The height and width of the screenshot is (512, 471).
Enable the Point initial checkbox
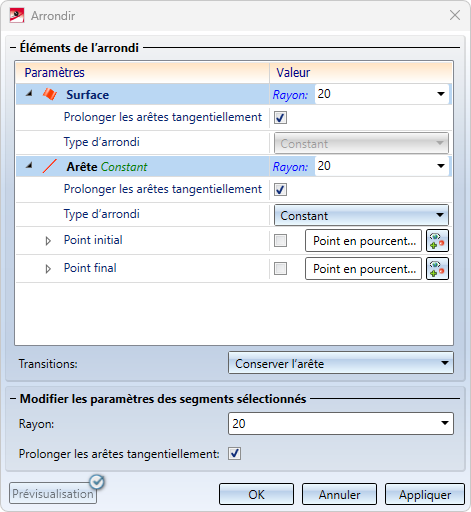[x=280, y=240]
